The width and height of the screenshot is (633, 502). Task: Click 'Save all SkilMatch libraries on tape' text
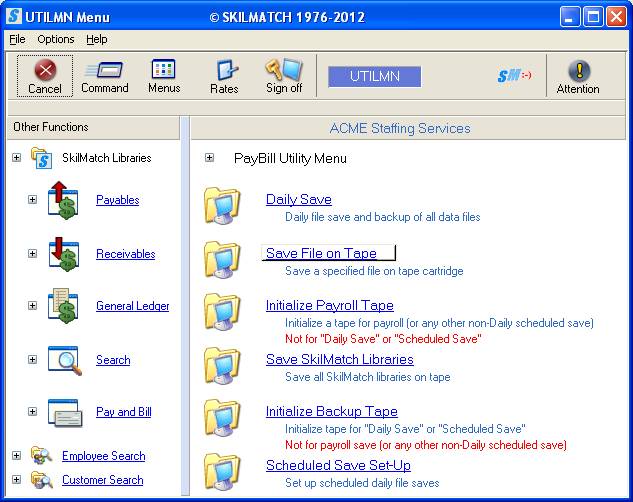(x=368, y=377)
